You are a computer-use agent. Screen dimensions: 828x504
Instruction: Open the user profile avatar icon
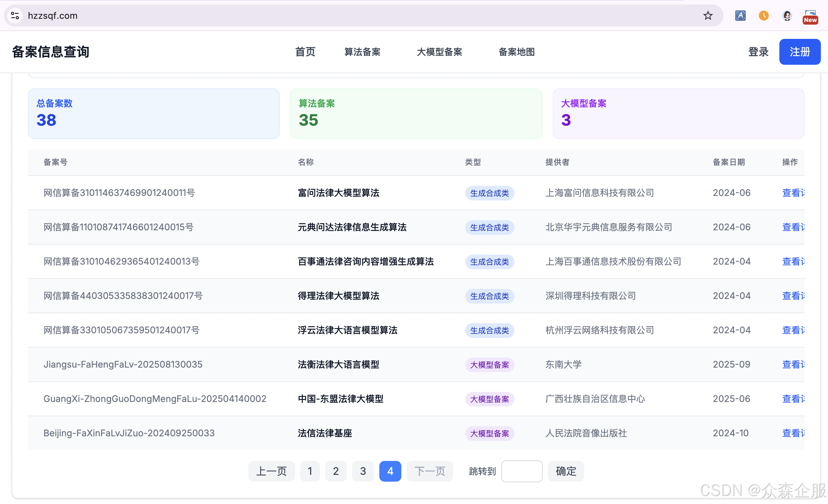point(787,16)
